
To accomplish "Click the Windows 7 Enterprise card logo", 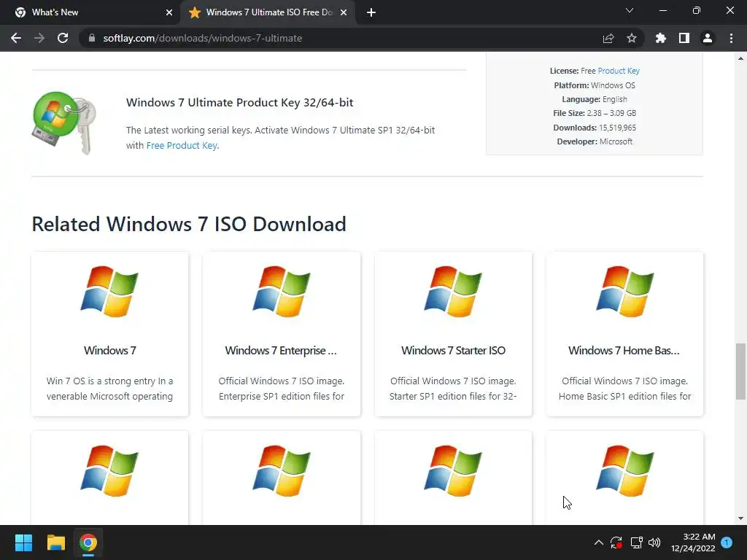I will [x=282, y=292].
